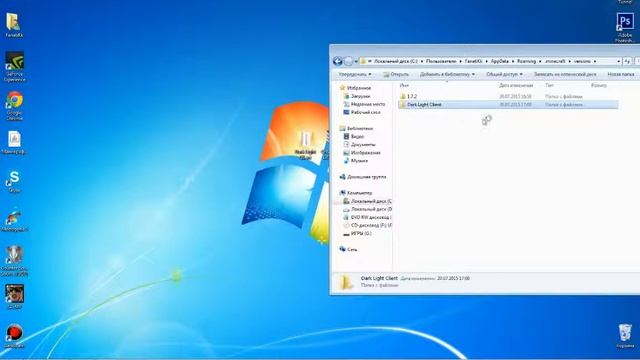Go forward with the Explorer Forward arrow
This screenshot has width=640, height=360.
click(348, 61)
